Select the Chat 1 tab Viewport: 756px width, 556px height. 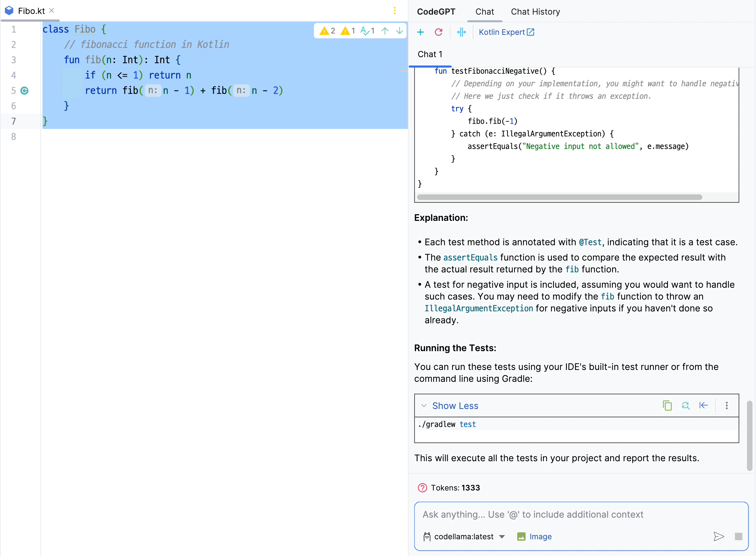tap(430, 54)
